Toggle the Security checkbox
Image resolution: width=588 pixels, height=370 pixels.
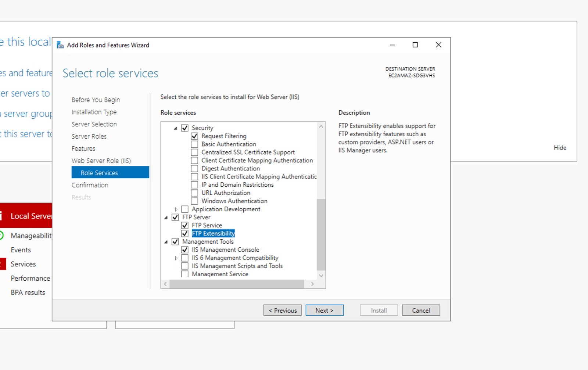(x=185, y=128)
